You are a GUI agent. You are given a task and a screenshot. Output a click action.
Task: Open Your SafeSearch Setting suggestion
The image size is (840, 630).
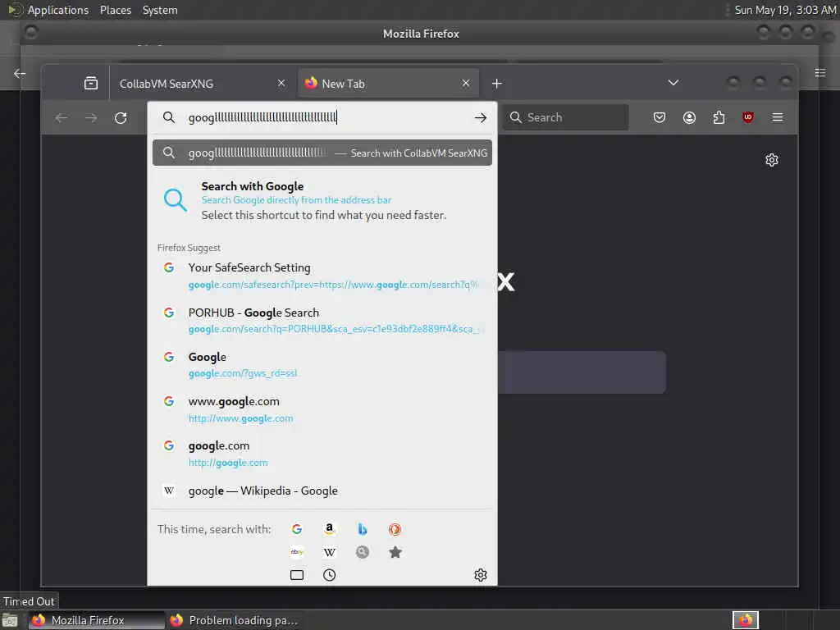pyautogui.click(x=322, y=276)
